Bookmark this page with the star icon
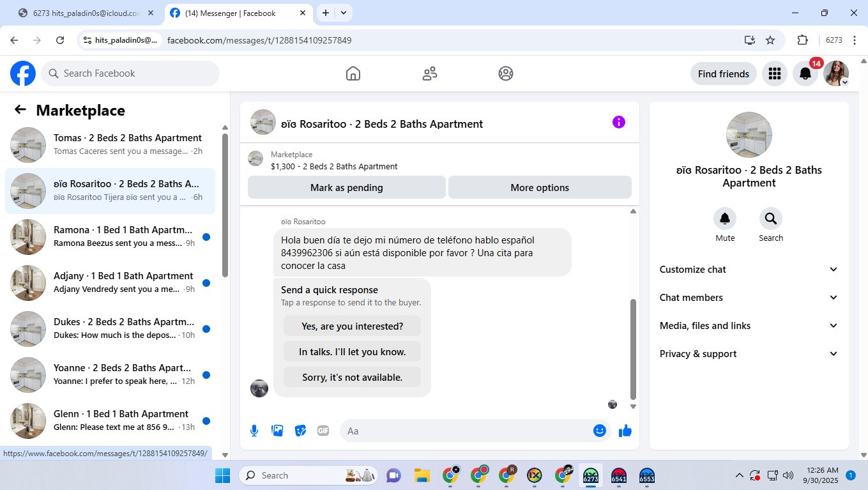868x490 pixels. click(770, 40)
